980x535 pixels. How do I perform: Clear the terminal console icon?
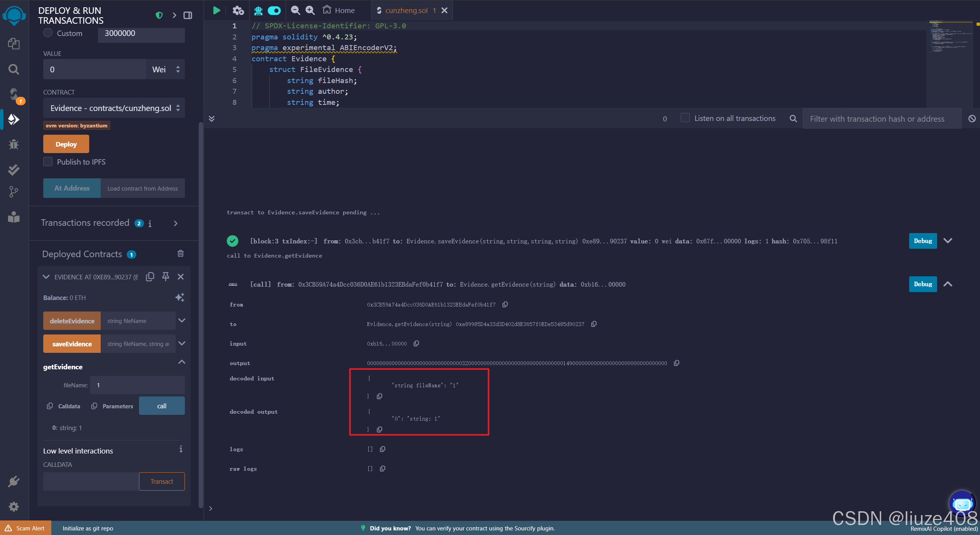(972, 119)
